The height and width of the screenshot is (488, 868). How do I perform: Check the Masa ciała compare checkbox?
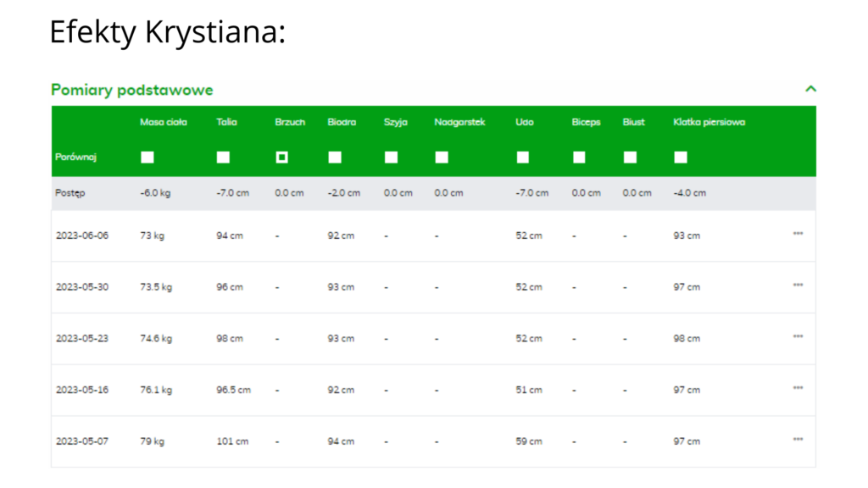click(147, 158)
